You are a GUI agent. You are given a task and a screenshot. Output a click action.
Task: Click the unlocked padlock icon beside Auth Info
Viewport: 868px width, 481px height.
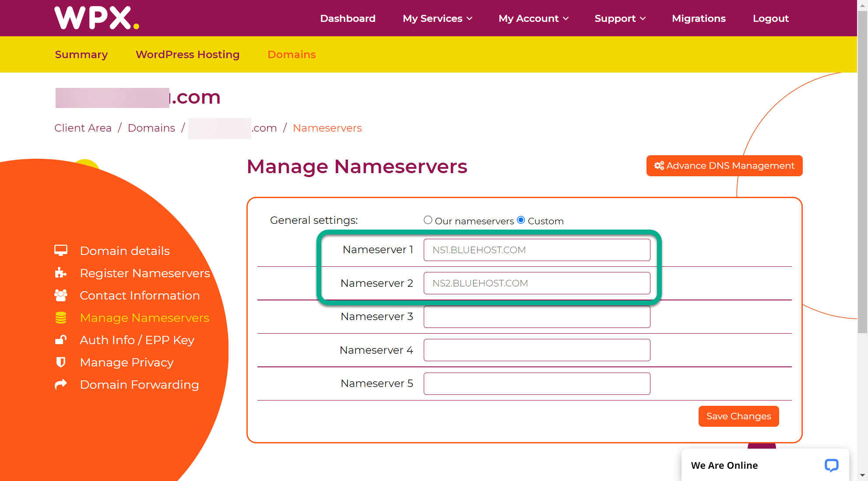tap(61, 340)
